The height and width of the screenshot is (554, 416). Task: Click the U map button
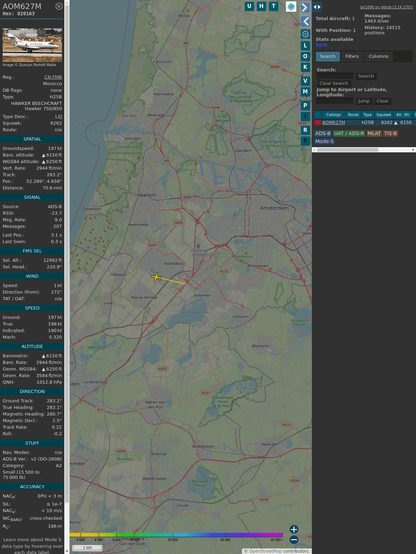tap(249, 6)
